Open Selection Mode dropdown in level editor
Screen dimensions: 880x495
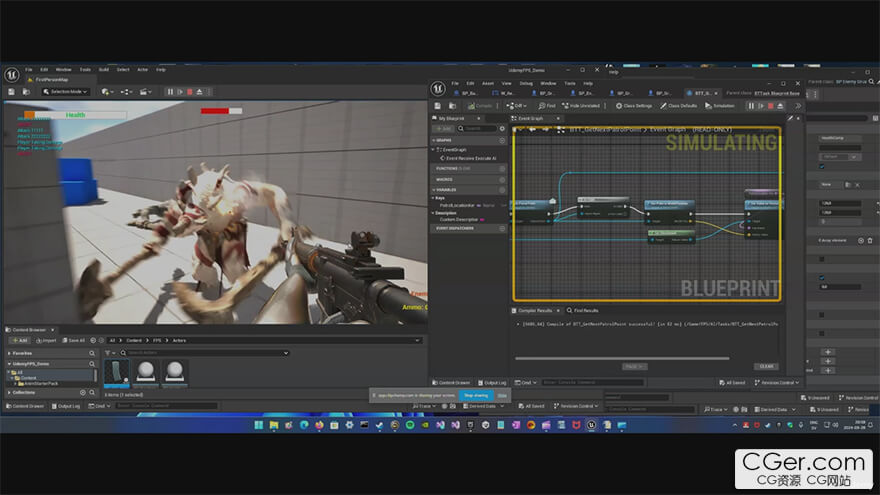tap(66, 91)
